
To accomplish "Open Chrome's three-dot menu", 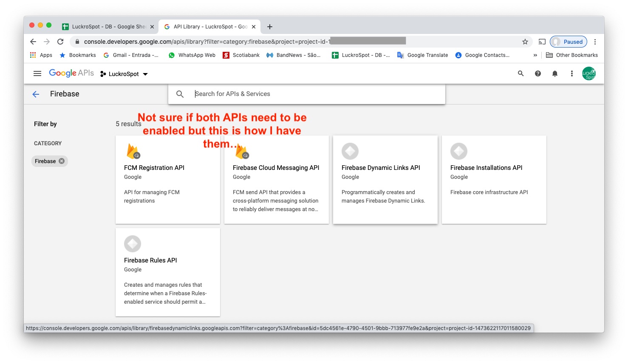I will [595, 42].
